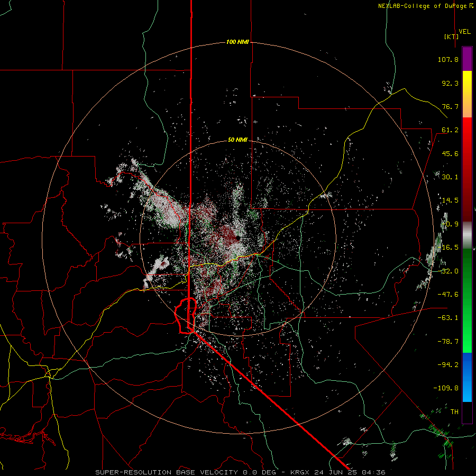This screenshot has height=476, width=476.
Task: Click the dark radar site dot at the rings' center
Action: [x=237, y=237]
